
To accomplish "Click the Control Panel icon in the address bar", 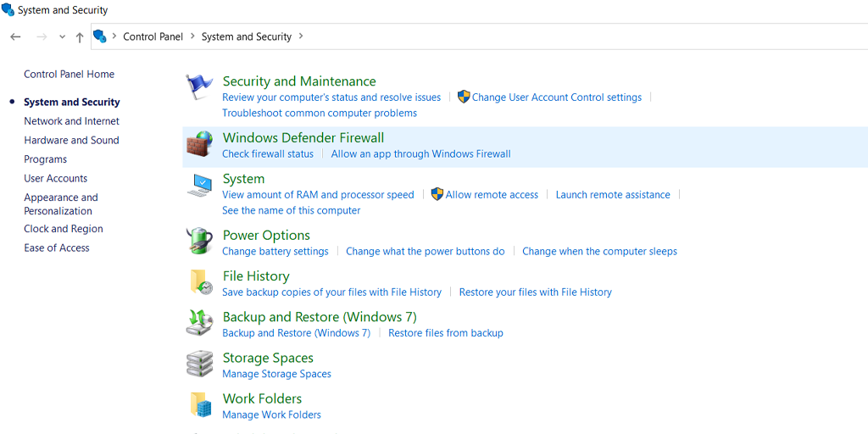I will (x=100, y=36).
